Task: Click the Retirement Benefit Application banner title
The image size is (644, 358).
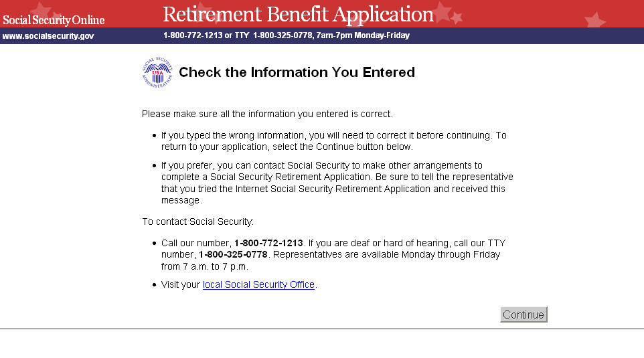Action: 299,14
